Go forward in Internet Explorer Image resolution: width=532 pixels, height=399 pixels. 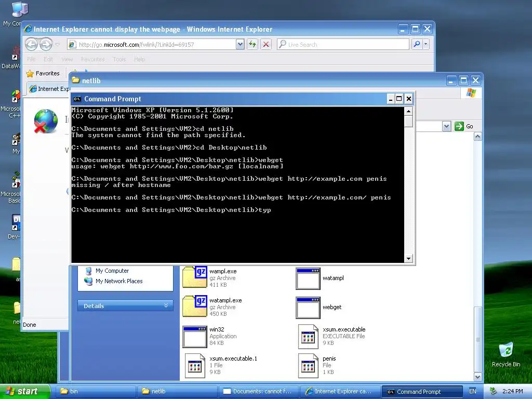[x=46, y=44]
